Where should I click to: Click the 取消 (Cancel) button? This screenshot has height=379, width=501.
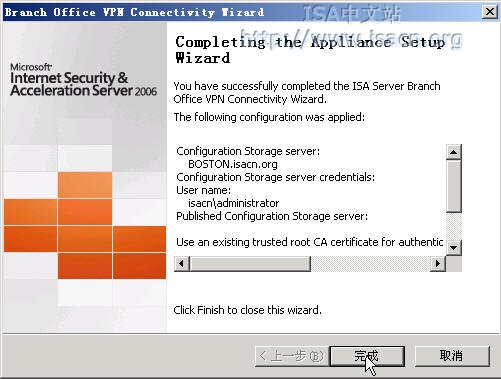coord(452,356)
